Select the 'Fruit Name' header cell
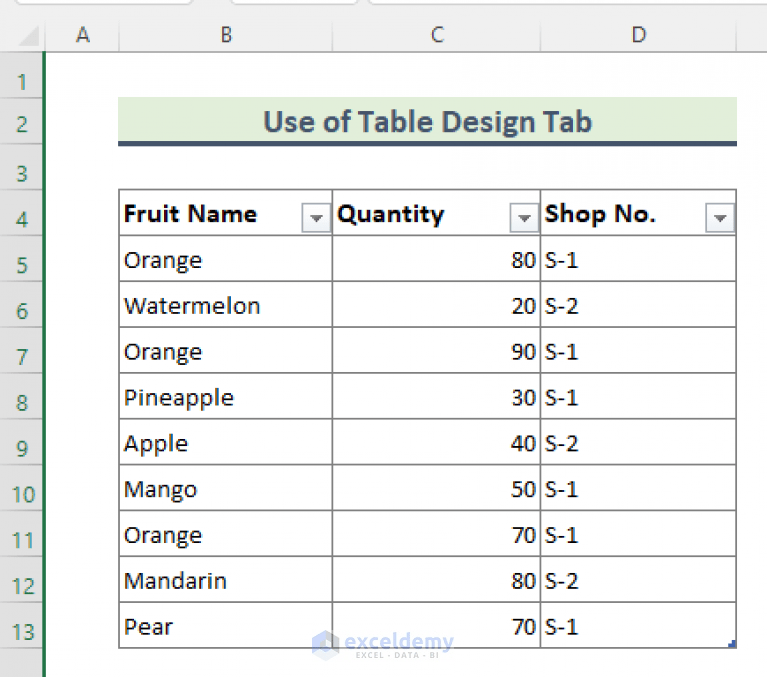The image size is (767, 677). pos(226,213)
